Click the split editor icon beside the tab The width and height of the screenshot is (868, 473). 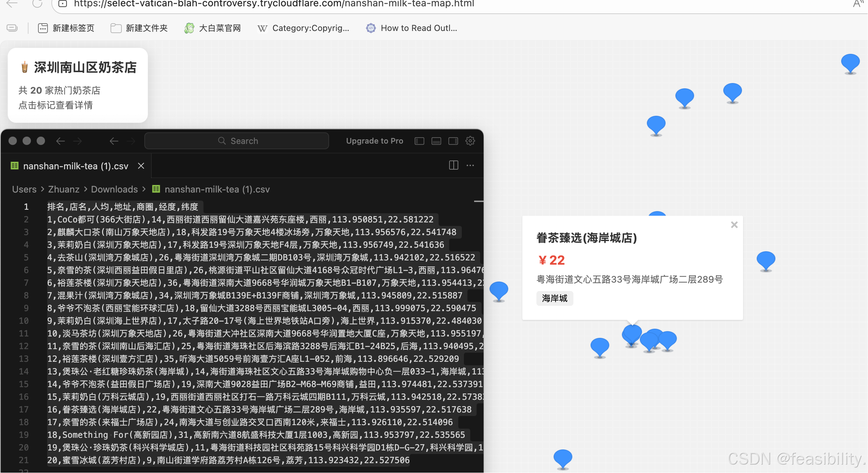point(453,165)
